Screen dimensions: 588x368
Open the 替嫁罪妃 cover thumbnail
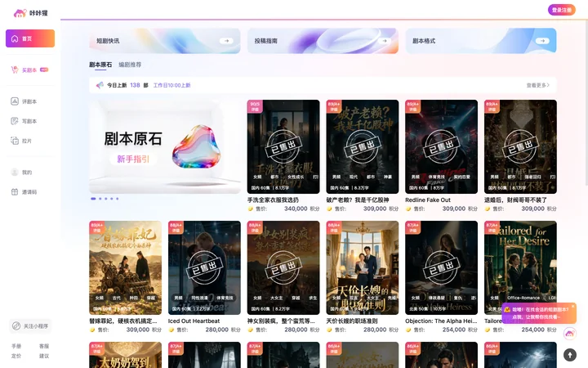[125, 267]
